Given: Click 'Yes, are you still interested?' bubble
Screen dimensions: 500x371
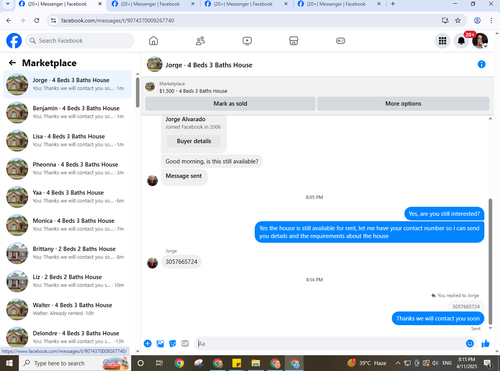Looking at the screenshot, I should tap(444, 214).
